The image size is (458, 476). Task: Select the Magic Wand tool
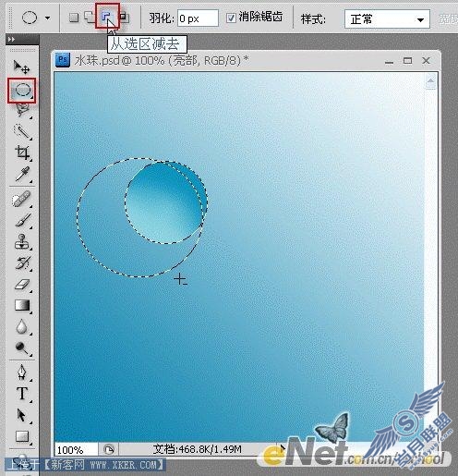click(22, 131)
